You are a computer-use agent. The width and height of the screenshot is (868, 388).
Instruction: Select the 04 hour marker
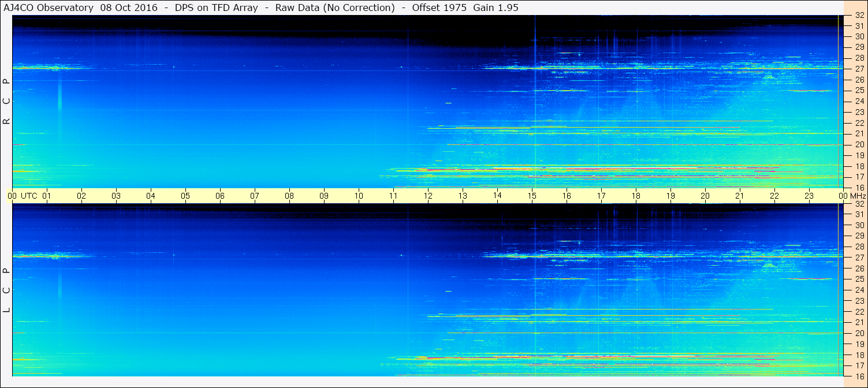(151, 196)
